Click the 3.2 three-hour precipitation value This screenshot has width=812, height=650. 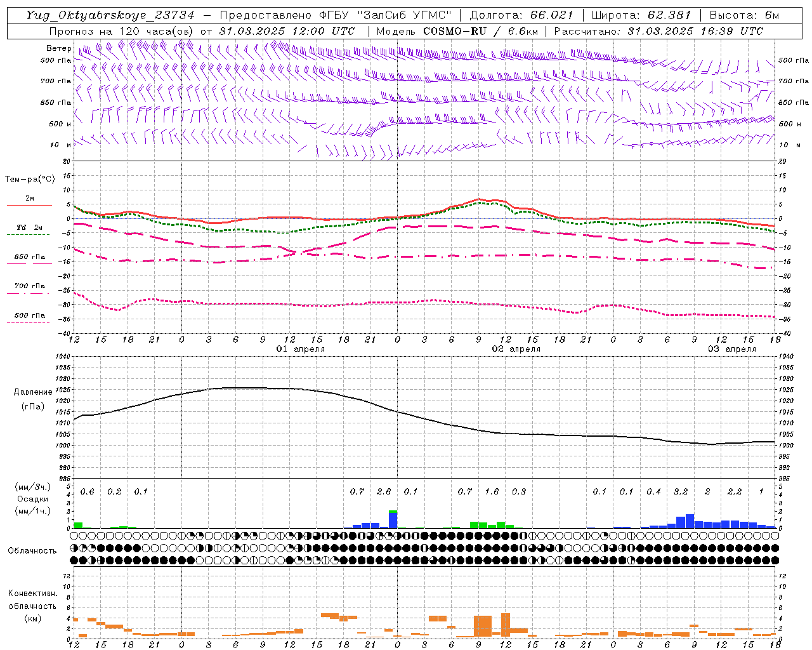pos(681,492)
